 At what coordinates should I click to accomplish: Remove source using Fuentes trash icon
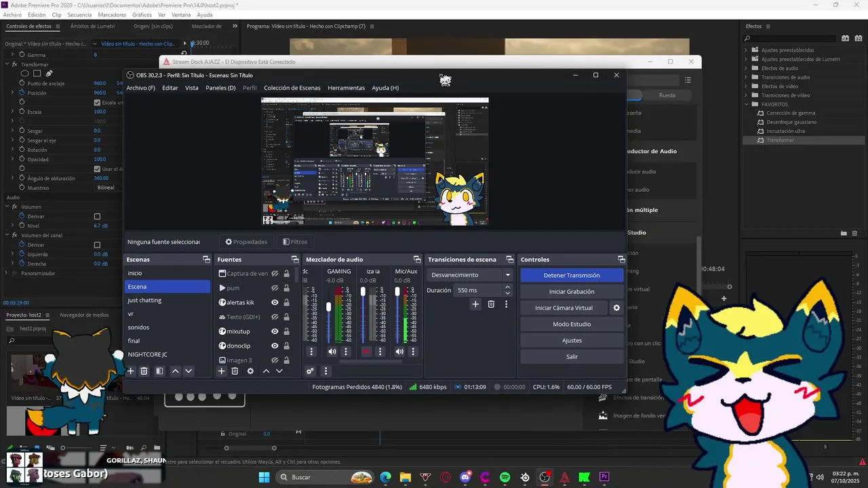pos(235,371)
